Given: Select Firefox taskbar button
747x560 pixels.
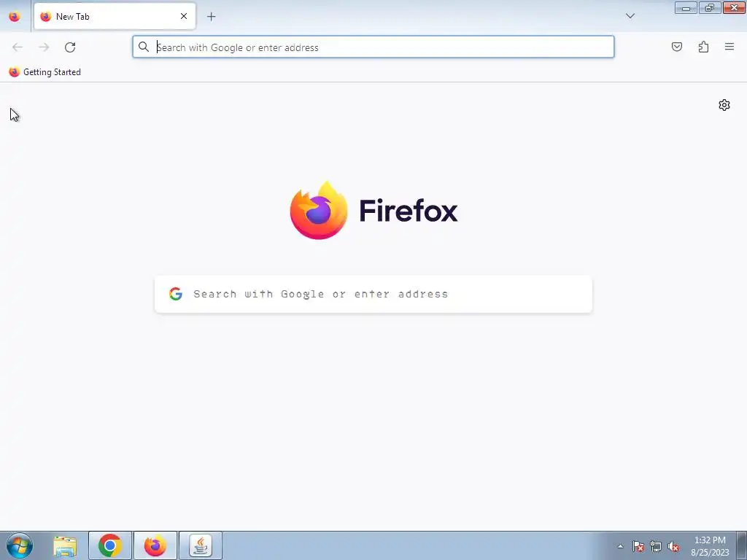Looking at the screenshot, I should pyautogui.click(x=155, y=545).
